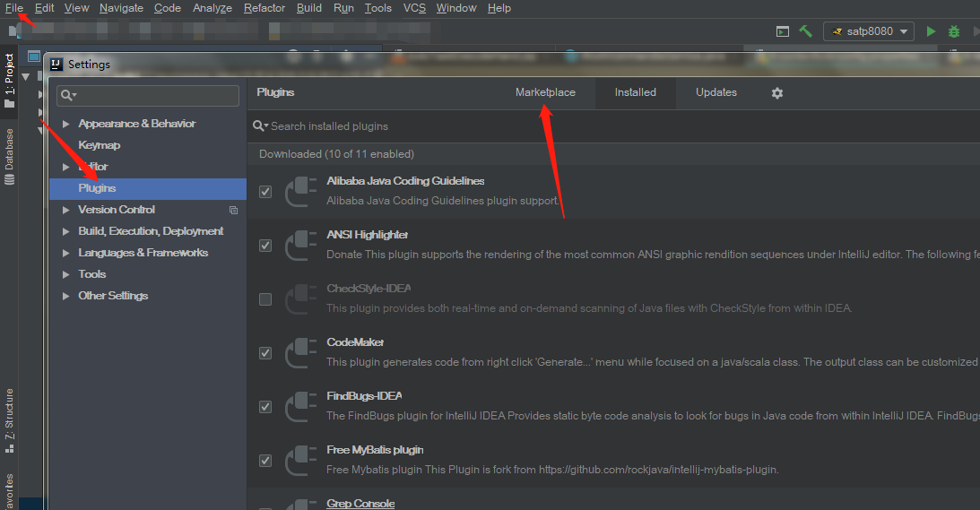This screenshot has height=510, width=980.
Task: Open the Project tool window
Action: tap(9, 80)
